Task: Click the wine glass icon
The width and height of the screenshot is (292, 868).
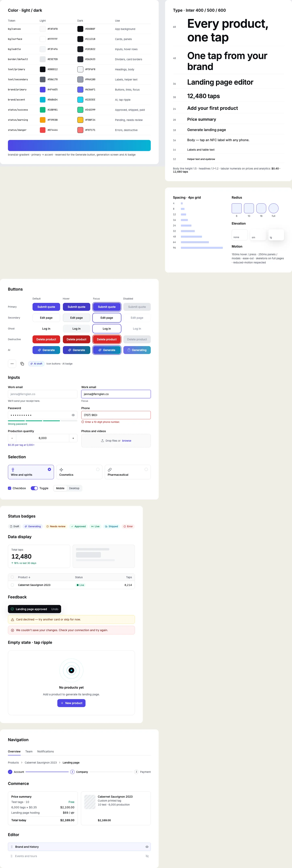Action: (x=13, y=469)
